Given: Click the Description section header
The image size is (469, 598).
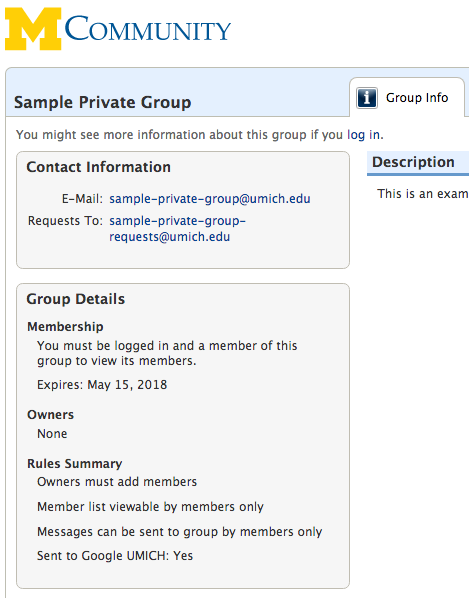Looking at the screenshot, I should pyautogui.click(x=413, y=162).
